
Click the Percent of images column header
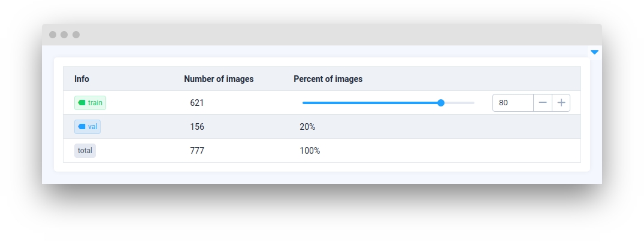click(328, 79)
